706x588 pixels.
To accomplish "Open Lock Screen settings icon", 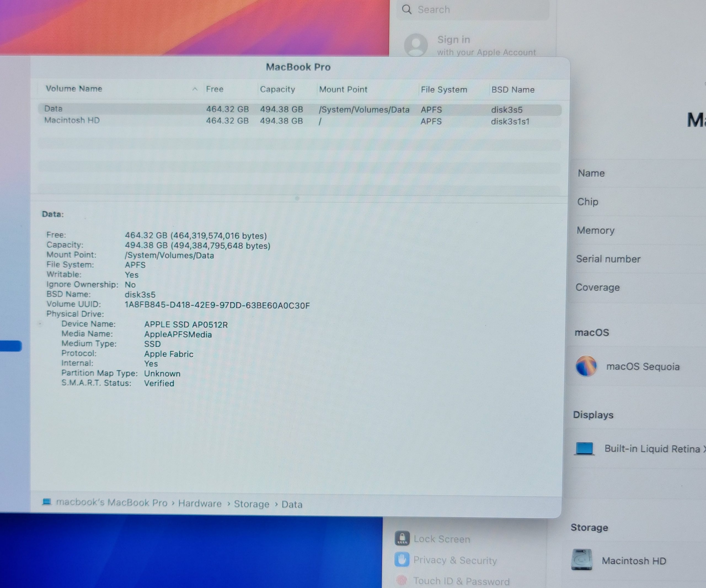I will [402, 538].
